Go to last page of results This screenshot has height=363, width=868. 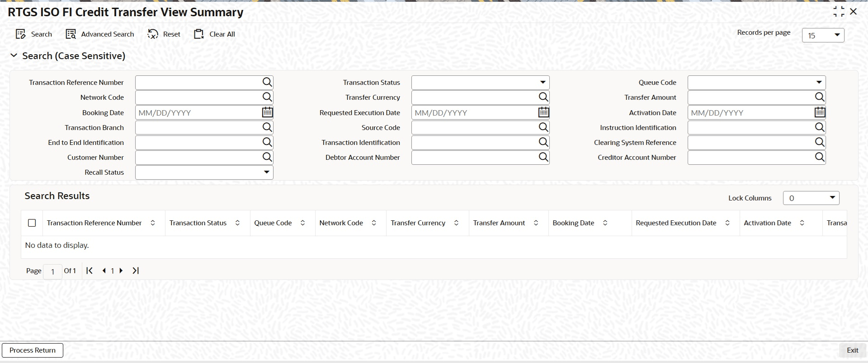coord(136,270)
